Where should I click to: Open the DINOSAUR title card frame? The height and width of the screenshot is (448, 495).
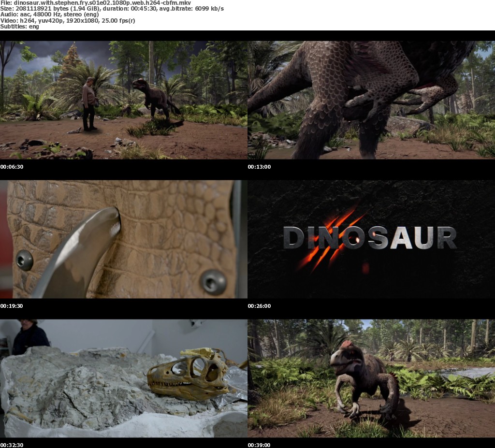[371, 239]
